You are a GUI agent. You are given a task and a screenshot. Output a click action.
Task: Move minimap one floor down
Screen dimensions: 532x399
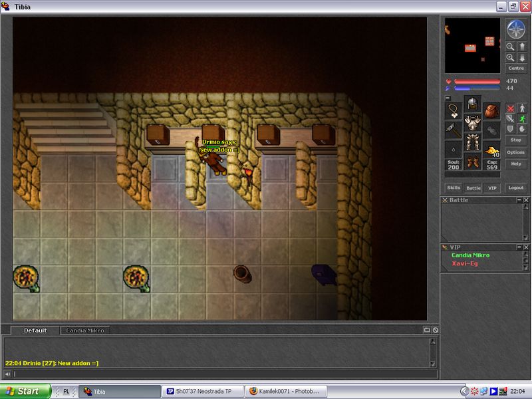pyautogui.click(x=522, y=58)
